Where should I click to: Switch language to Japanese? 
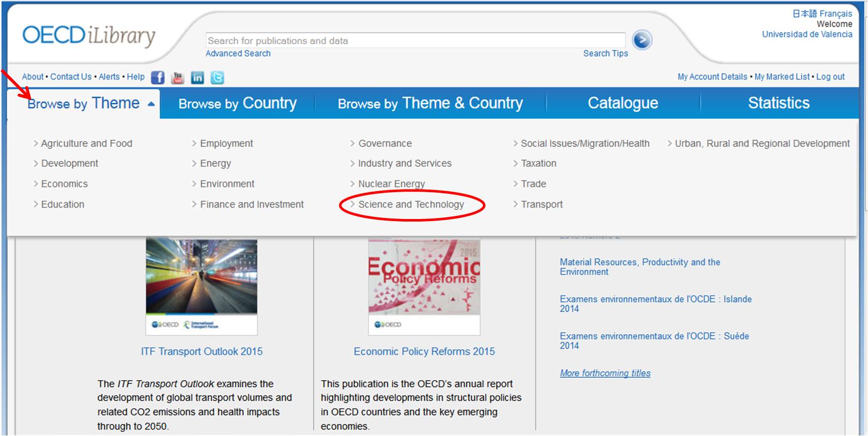[x=805, y=14]
